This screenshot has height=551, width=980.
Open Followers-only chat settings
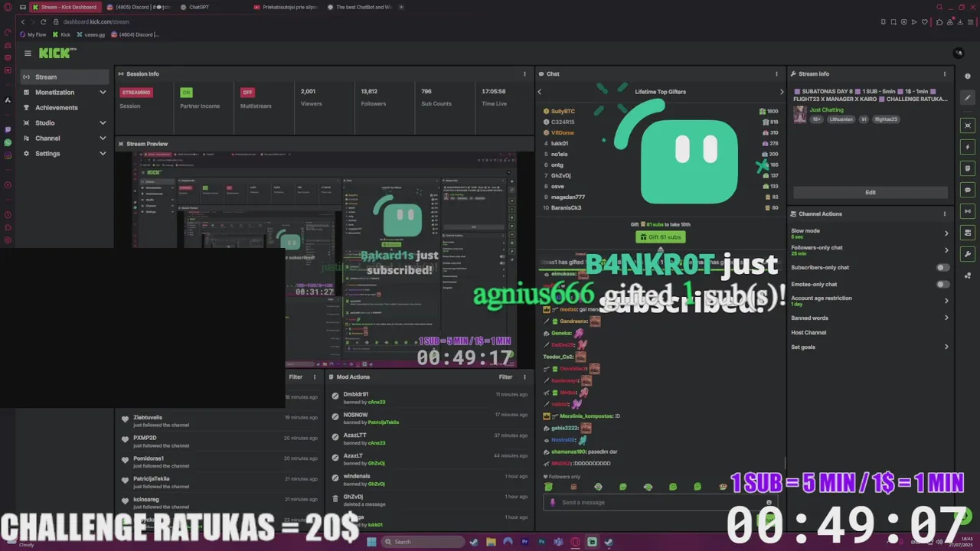870,250
